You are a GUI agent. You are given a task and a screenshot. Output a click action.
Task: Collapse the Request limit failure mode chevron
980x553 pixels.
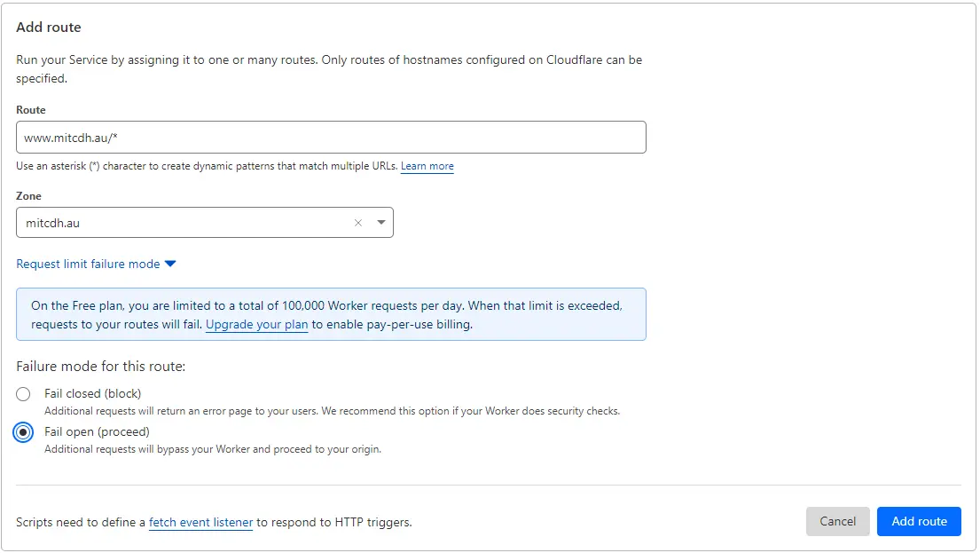click(x=170, y=263)
